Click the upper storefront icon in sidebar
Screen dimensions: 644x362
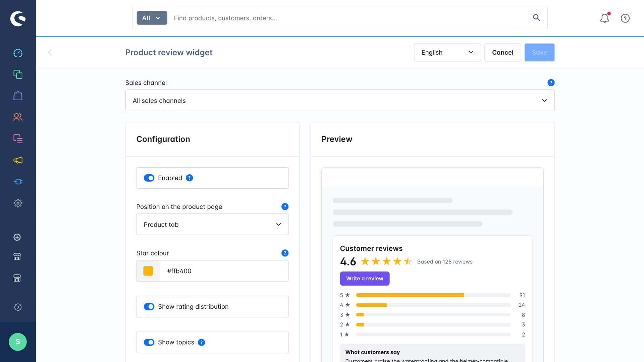pos(17,257)
